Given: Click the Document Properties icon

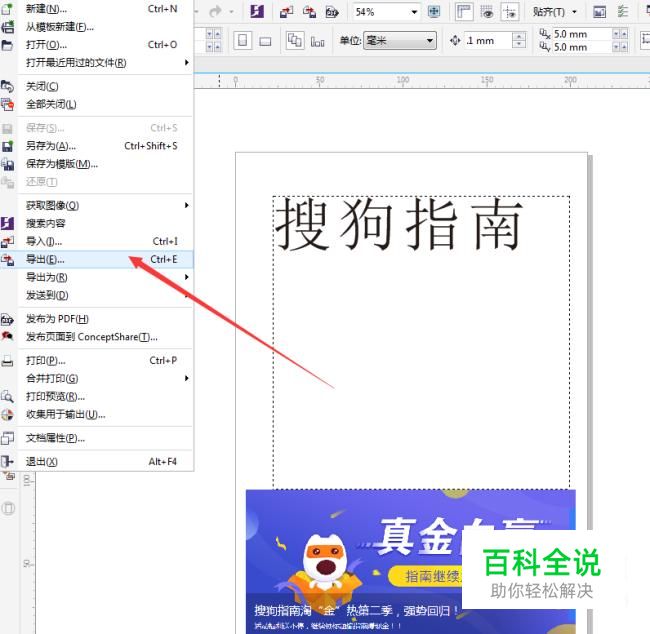Looking at the screenshot, I should coord(7,438).
